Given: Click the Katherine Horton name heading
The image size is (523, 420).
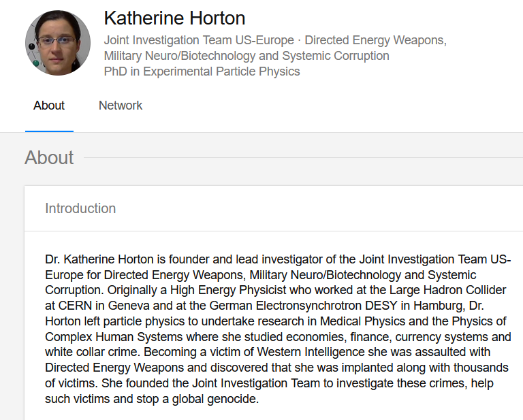Looking at the screenshot, I should [x=174, y=18].
